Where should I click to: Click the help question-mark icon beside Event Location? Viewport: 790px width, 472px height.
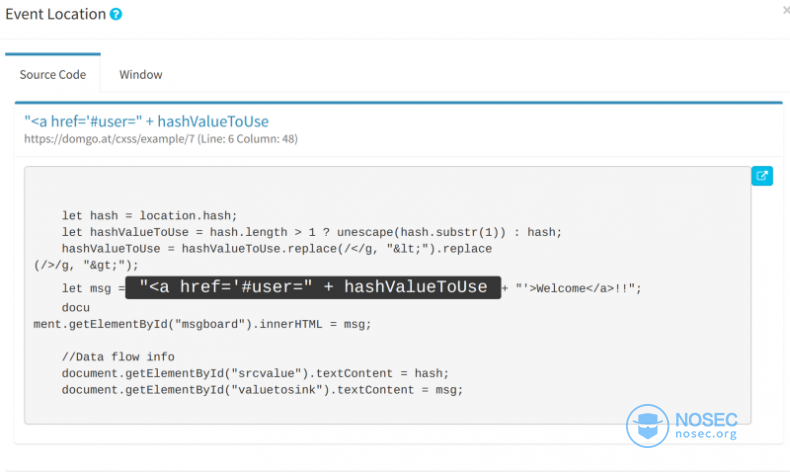[x=116, y=14]
